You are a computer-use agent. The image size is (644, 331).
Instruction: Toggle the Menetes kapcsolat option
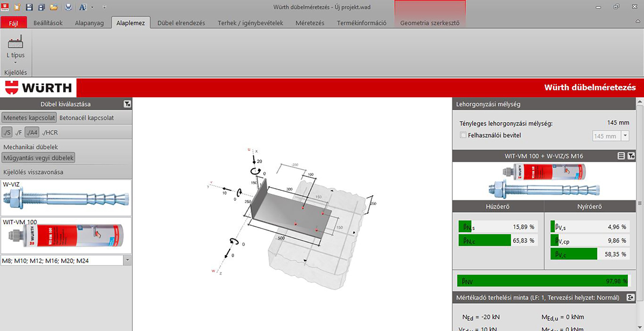pyautogui.click(x=30, y=118)
